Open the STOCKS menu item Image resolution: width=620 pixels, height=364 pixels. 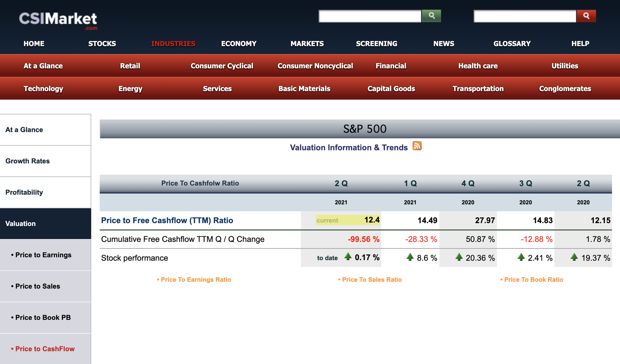[x=102, y=44]
